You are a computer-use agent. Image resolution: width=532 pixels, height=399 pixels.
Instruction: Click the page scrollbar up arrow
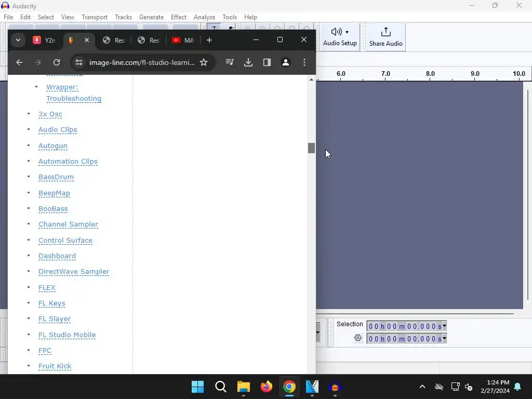point(311,79)
